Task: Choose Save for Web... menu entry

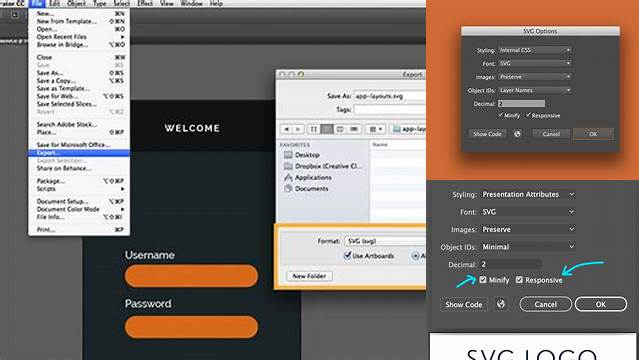Action: coord(79,96)
